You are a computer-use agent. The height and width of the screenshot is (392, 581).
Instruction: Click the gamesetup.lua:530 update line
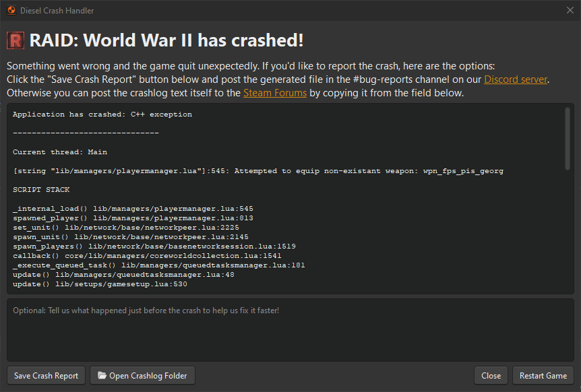(100, 284)
